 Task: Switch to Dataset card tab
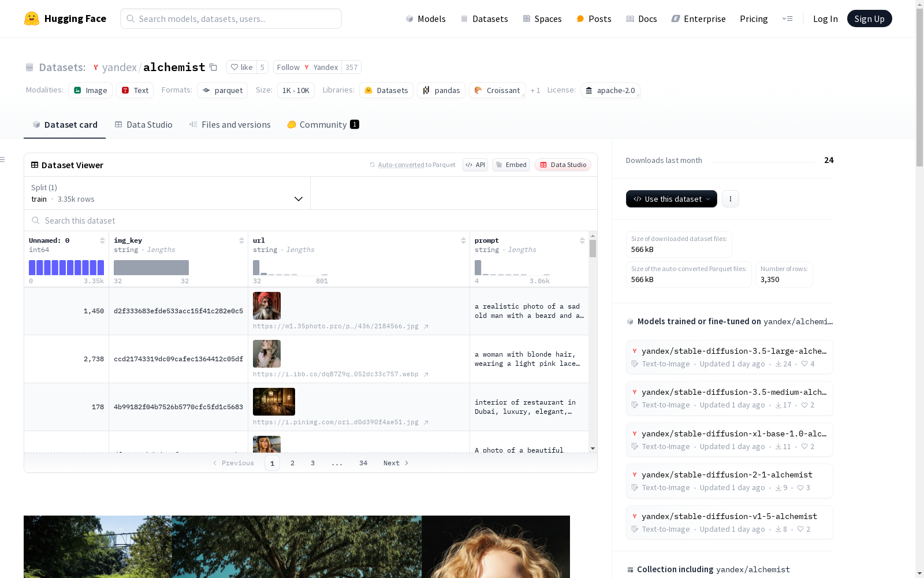point(65,124)
